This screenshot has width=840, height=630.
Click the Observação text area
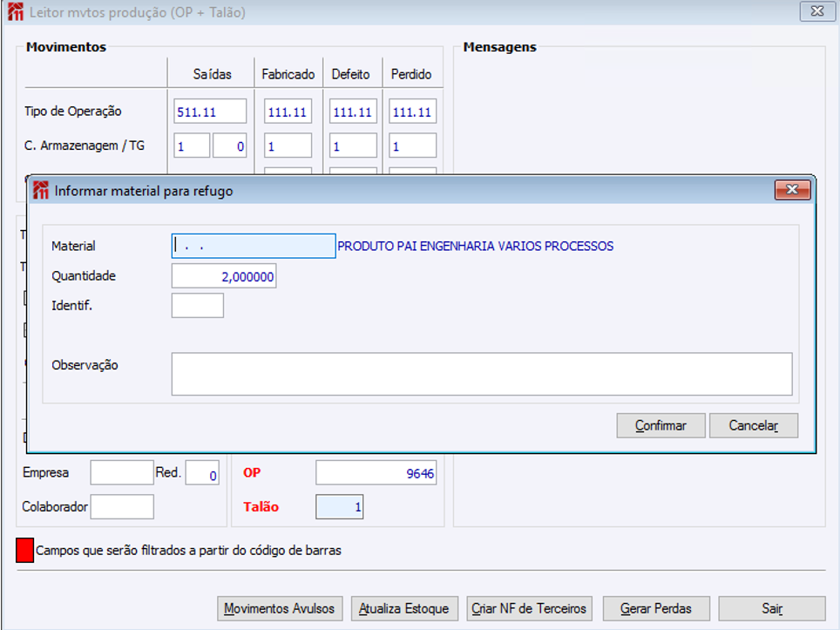(x=482, y=374)
